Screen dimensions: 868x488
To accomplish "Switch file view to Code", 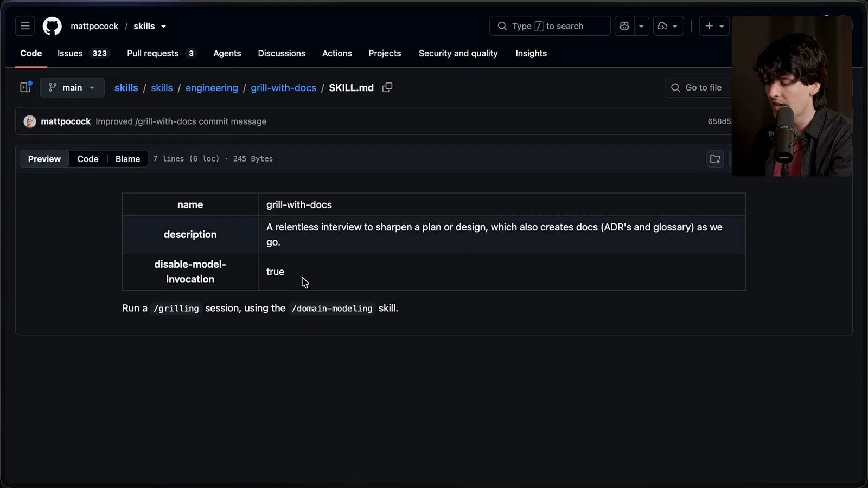I will [x=88, y=159].
